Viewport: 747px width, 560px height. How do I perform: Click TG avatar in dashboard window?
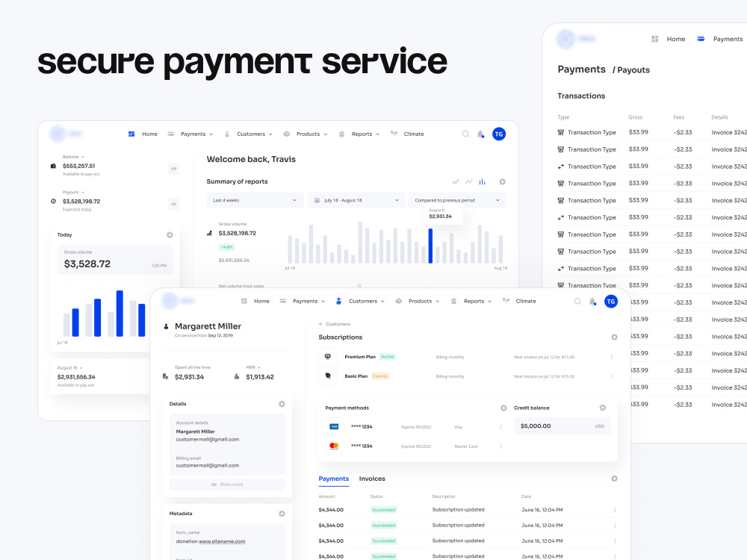tap(499, 134)
